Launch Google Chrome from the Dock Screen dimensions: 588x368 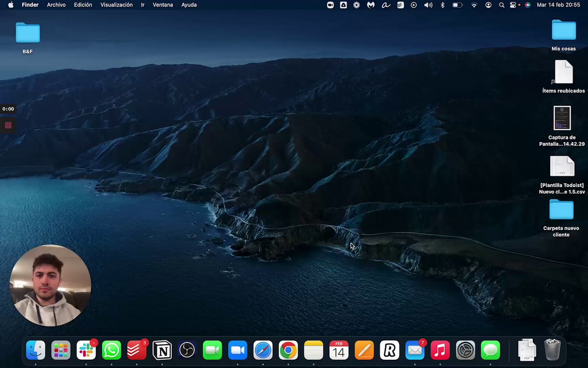[288, 351]
